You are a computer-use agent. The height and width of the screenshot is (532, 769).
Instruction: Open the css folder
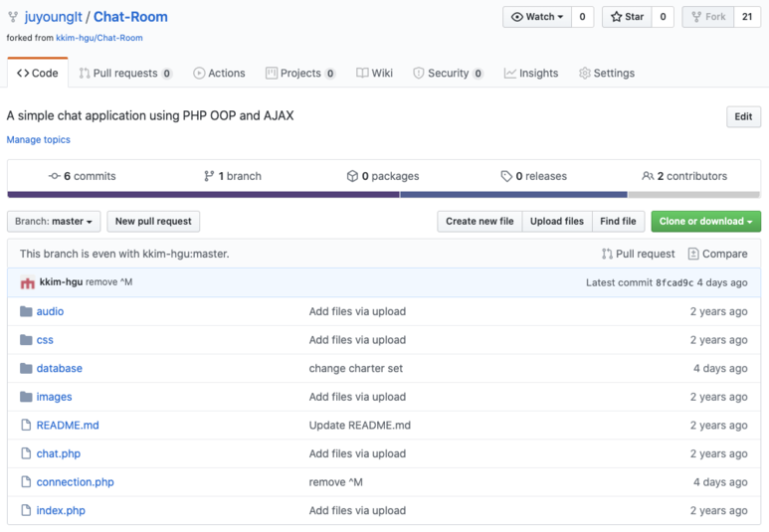(45, 340)
